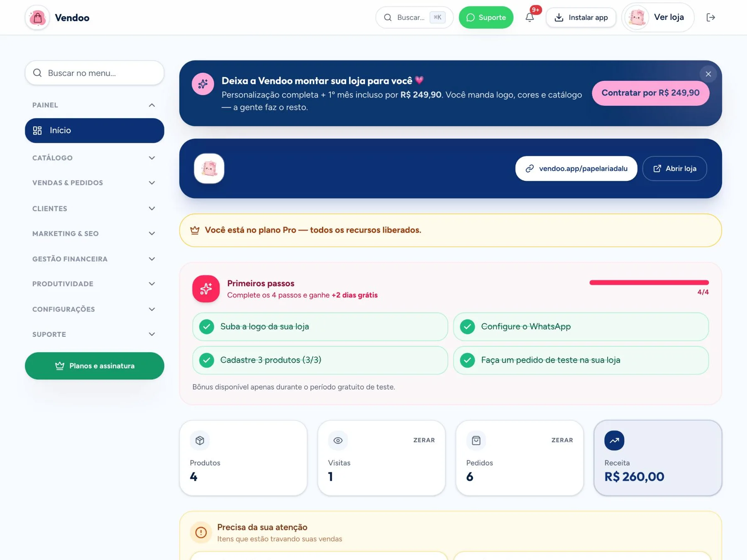
Task: Click the sparkle icon in promo banner
Action: [x=203, y=84]
